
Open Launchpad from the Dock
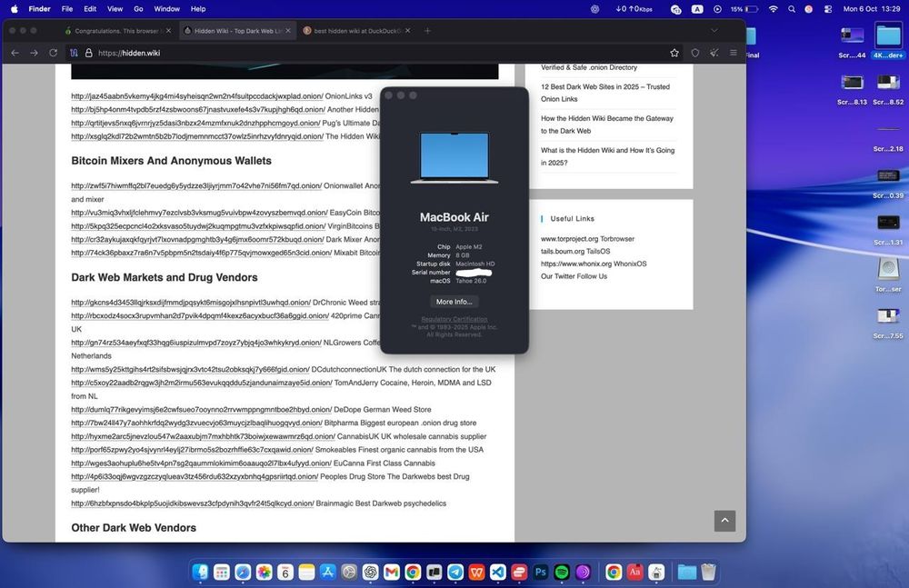coord(222,573)
